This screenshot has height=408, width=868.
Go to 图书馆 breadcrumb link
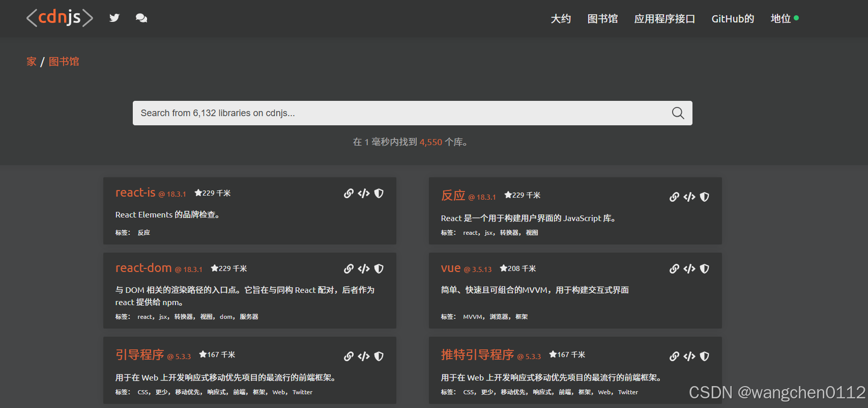[64, 62]
